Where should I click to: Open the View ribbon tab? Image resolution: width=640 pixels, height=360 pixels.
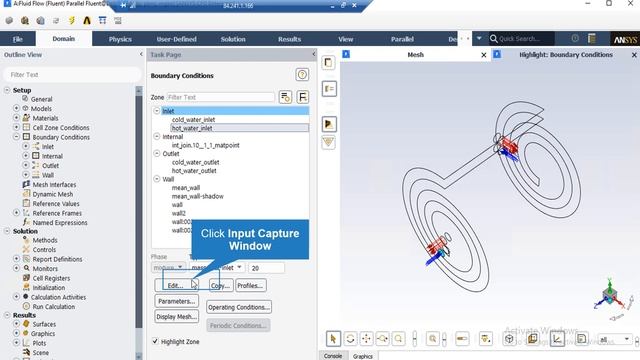coord(345,39)
